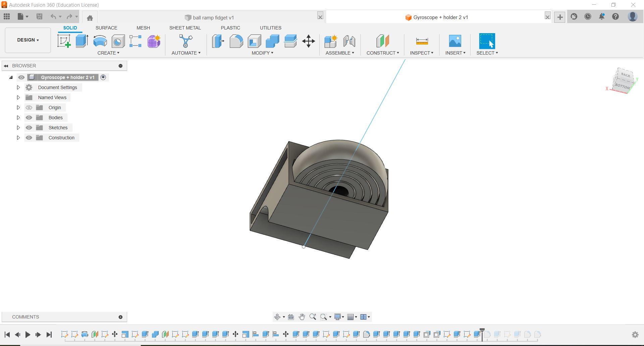This screenshot has height=346, width=644.
Task: Open the MODIFY dropdown menu
Action: pyautogui.click(x=262, y=53)
